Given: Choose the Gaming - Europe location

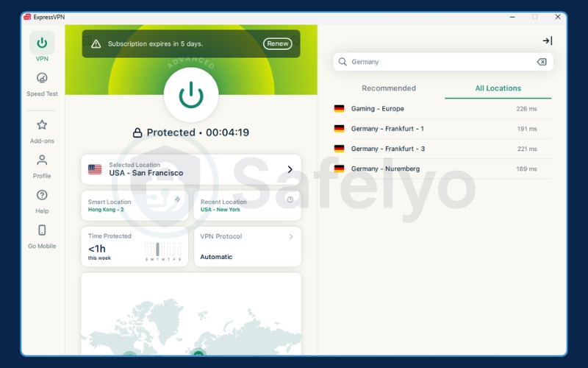Looking at the screenshot, I should pyautogui.click(x=377, y=109).
